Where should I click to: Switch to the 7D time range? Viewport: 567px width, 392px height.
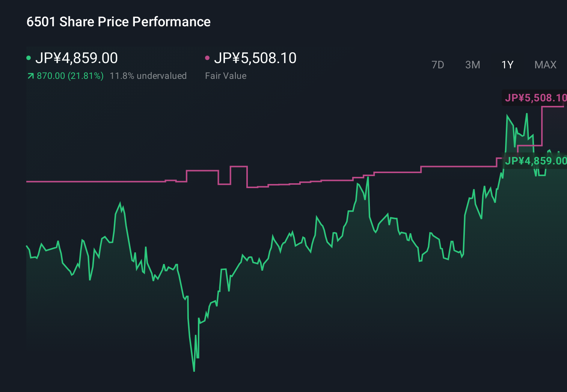point(438,65)
